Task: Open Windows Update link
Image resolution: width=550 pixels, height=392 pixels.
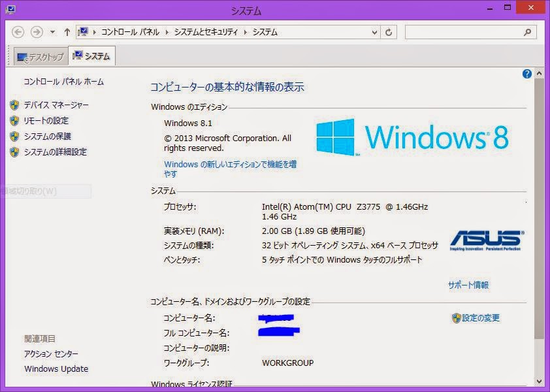Action: coord(56,369)
